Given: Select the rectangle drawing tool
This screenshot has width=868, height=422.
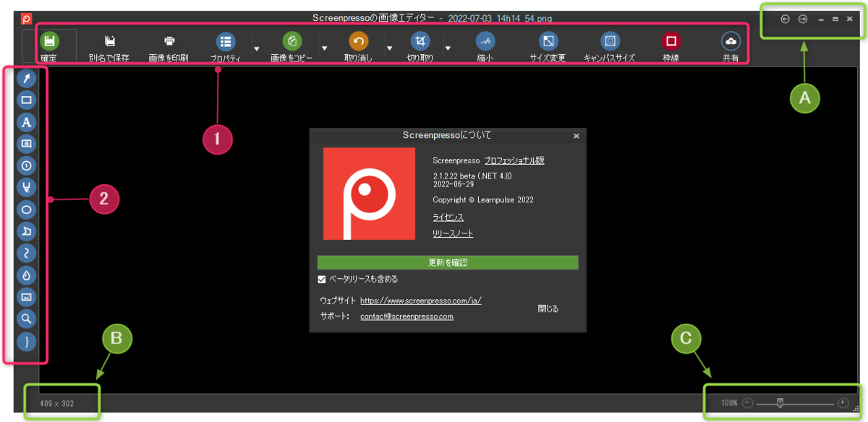Looking at the screenshot, I should 27,100.
